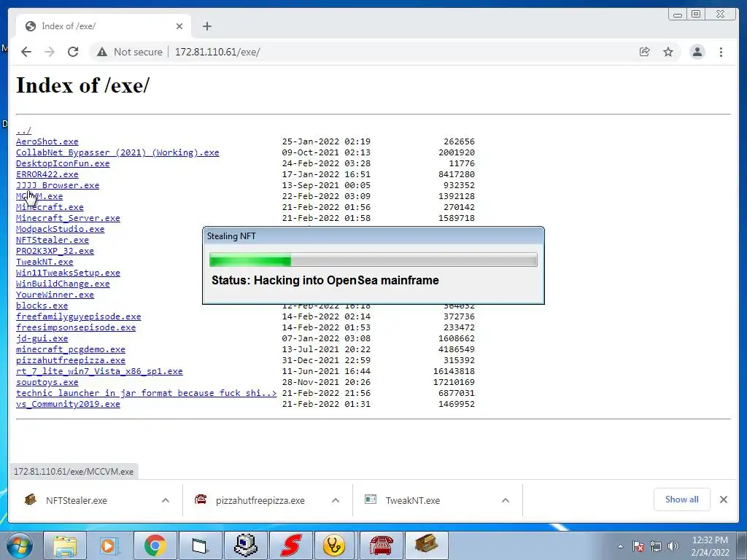The height and width of the screenshot is (560, 747).
Task: Expand options for NFTStealer.exe download
Action: tap(166, 500)
